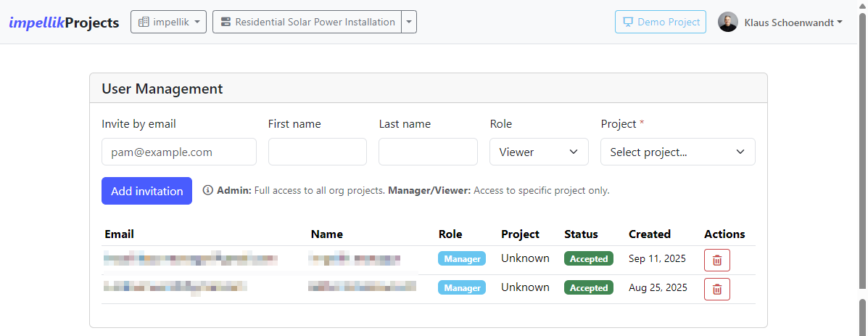Click the Created column header
868x336 pixels.
(x=649, y=234)
